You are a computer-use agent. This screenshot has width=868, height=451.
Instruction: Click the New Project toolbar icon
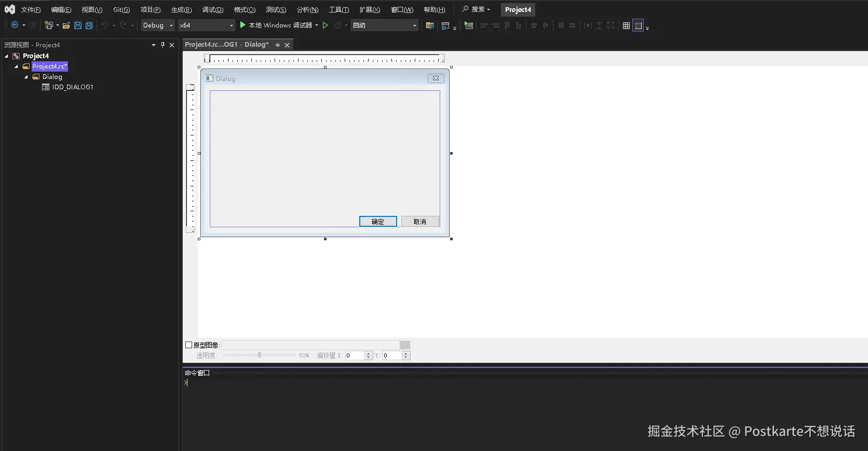point(49,25)
